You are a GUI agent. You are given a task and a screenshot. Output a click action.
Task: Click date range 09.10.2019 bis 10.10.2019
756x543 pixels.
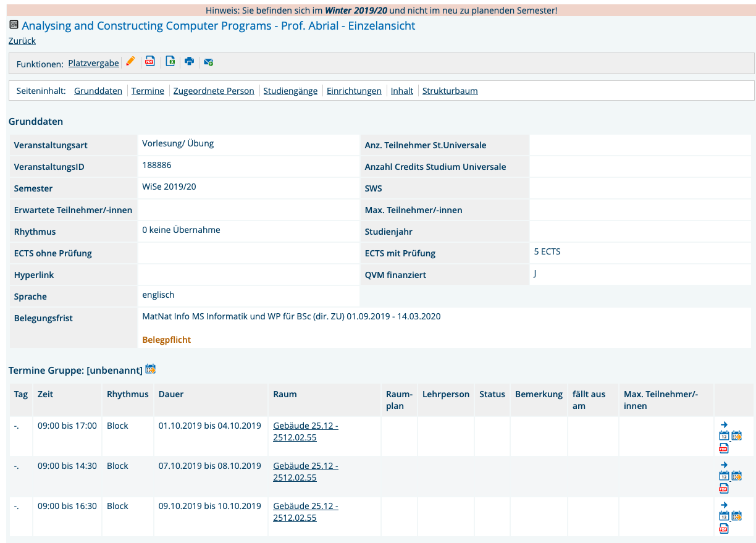[210, 506]
